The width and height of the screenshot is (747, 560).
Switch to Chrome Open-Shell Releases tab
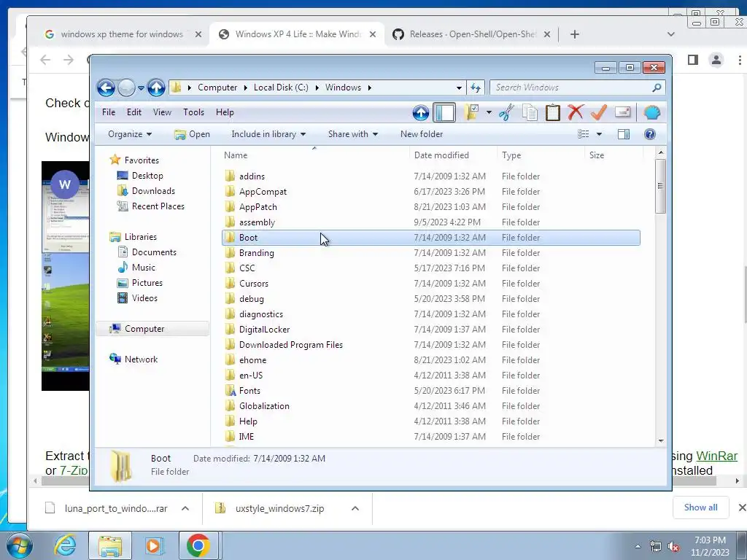pos(472,34)
